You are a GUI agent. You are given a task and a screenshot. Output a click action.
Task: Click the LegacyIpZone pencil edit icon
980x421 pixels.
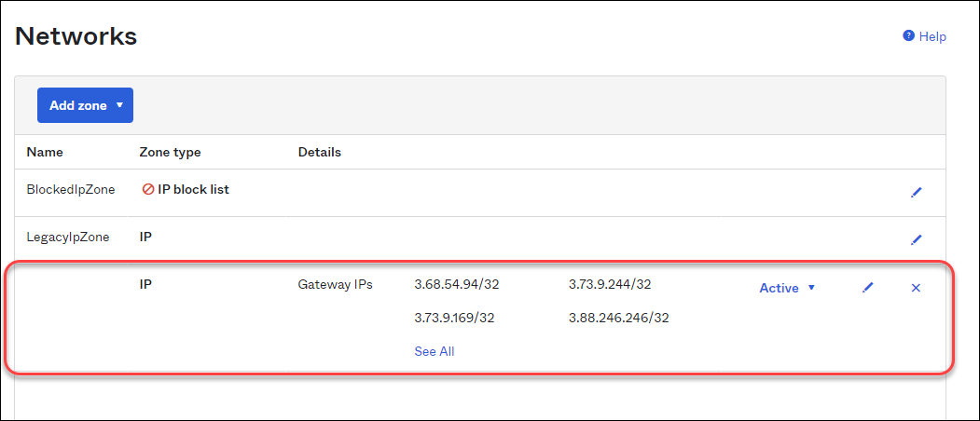coord(916,239)
